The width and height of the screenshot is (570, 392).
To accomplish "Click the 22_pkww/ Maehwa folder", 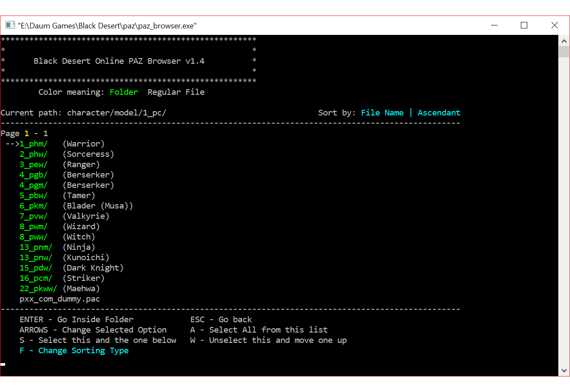I will tap(38, 289).
